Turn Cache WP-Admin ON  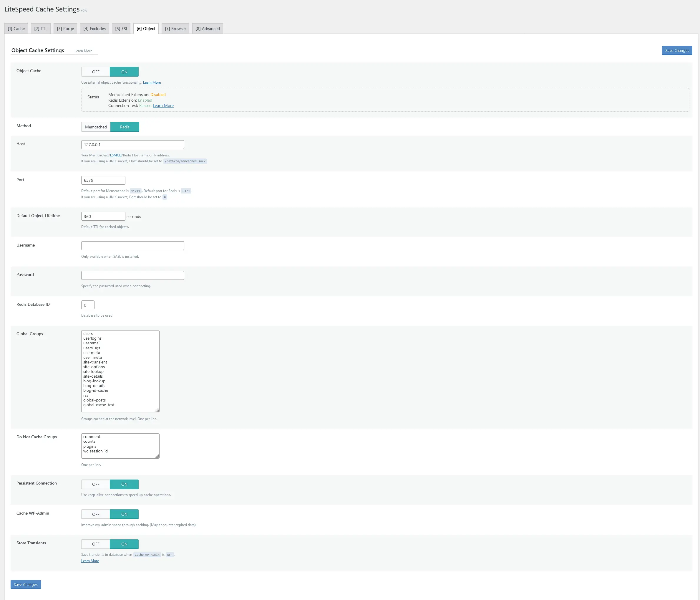click(x=124, y=514)
